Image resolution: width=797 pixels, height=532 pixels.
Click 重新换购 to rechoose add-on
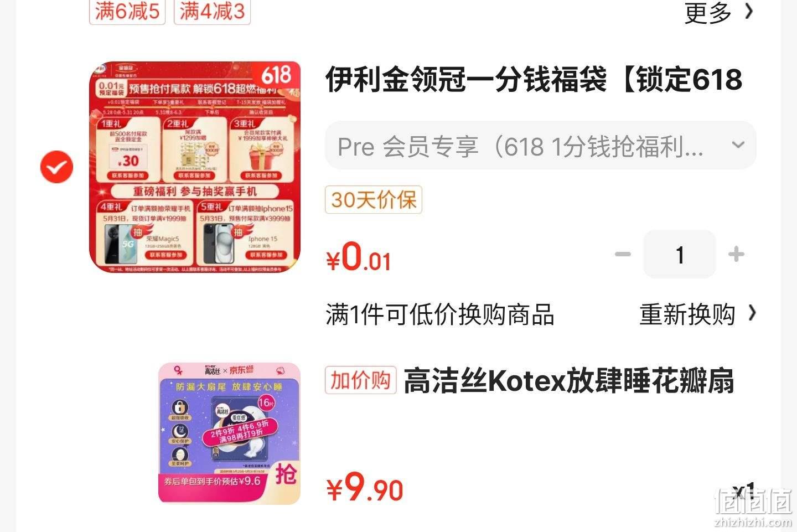687,314
